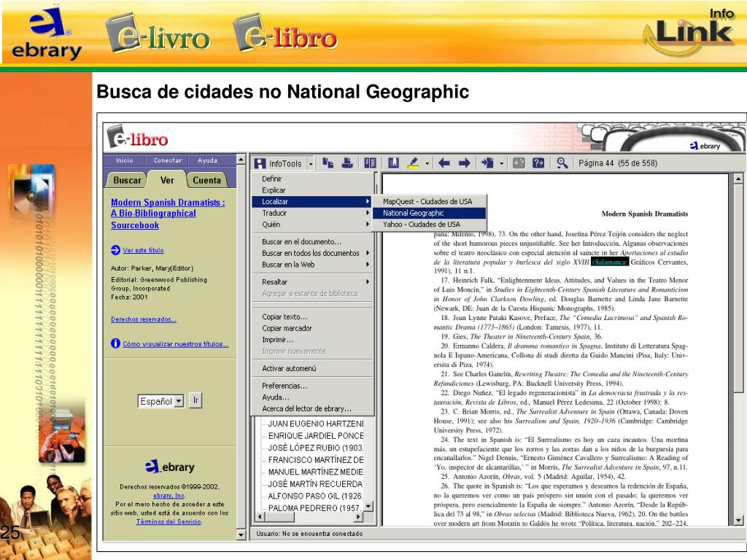Click the previous search result icon
747x560 pixels.
click(519, 163)
